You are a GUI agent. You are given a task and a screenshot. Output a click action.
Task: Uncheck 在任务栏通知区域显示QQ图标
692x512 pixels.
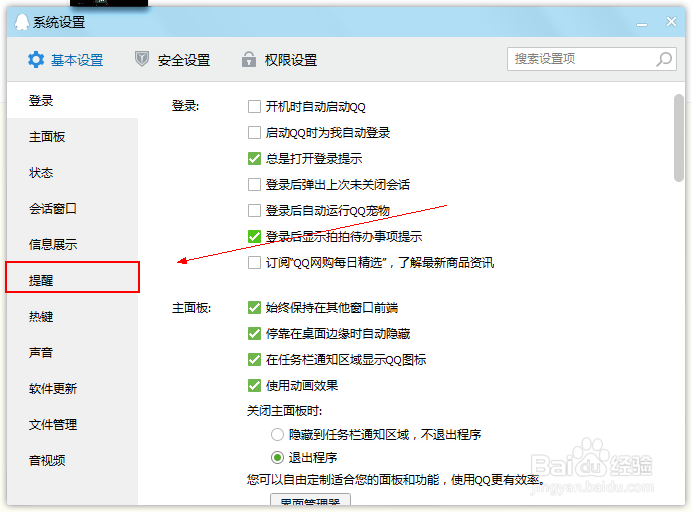point(254,360)
